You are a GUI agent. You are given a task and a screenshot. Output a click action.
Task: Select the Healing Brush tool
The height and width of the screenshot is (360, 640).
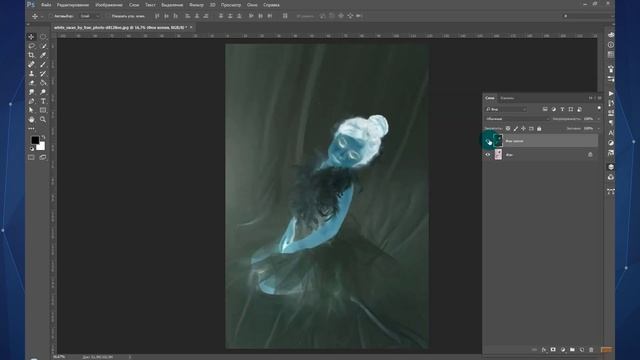click(x=31, y=64)
